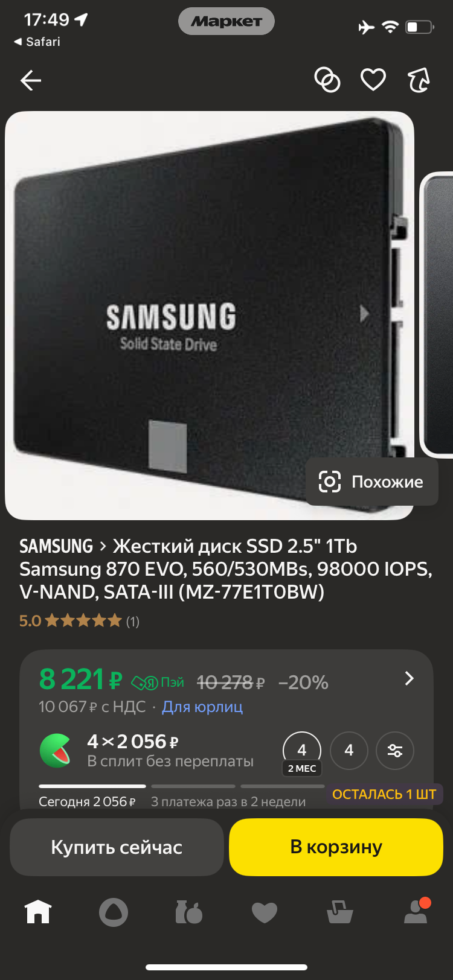This screenshot has width=453, height=980.
Task: Open the profile tab with notification dot
Action: 416,912
